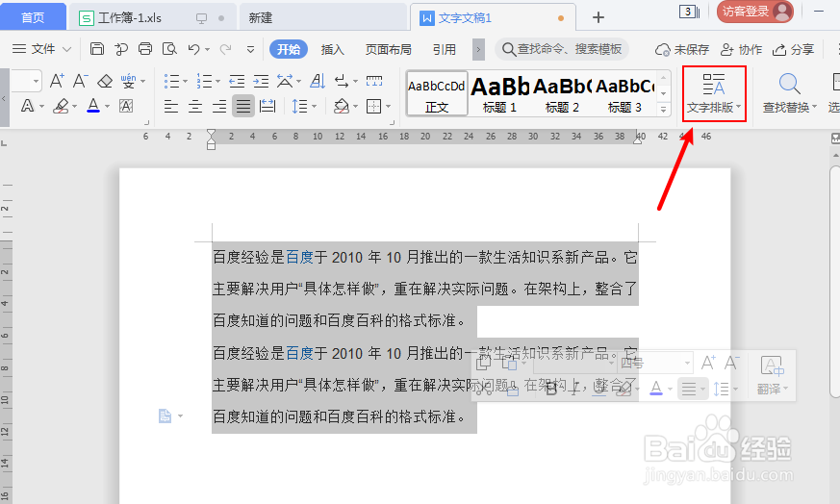
Task: Switch to the 插入 ribbon tab
Action: [332, 49]
